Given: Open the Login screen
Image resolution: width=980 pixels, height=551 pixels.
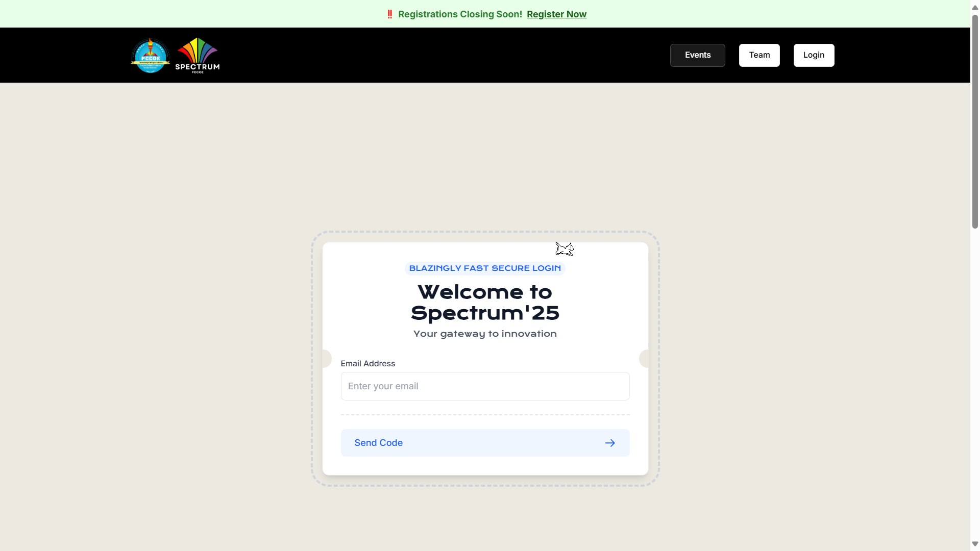Looking at the screenshot, I should click(x=814, y=55).
